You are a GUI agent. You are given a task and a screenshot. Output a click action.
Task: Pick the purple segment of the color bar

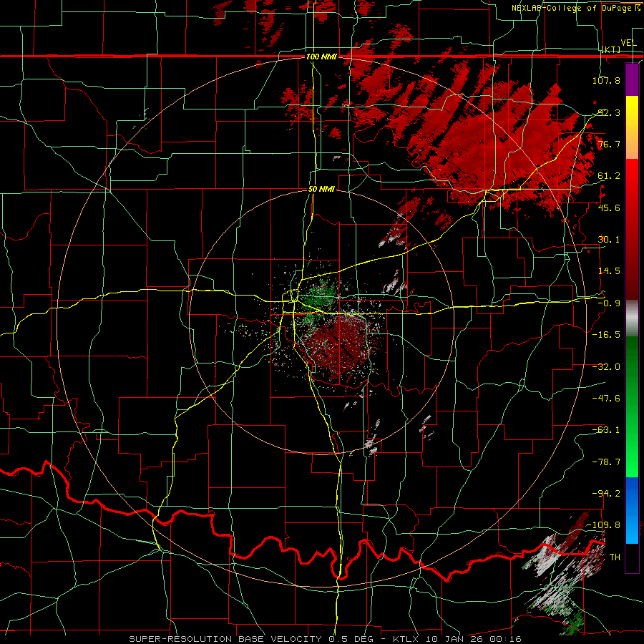(x=632, y=79)
